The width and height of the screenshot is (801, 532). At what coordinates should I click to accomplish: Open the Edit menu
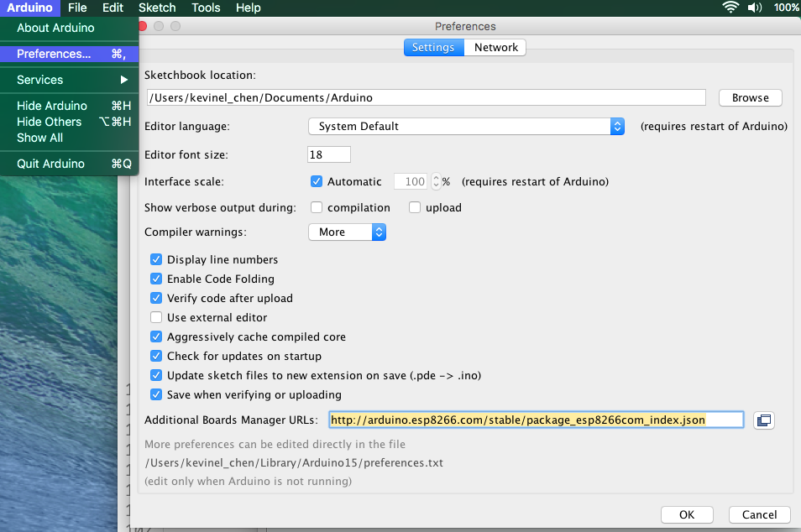click(x=113, y=8)
